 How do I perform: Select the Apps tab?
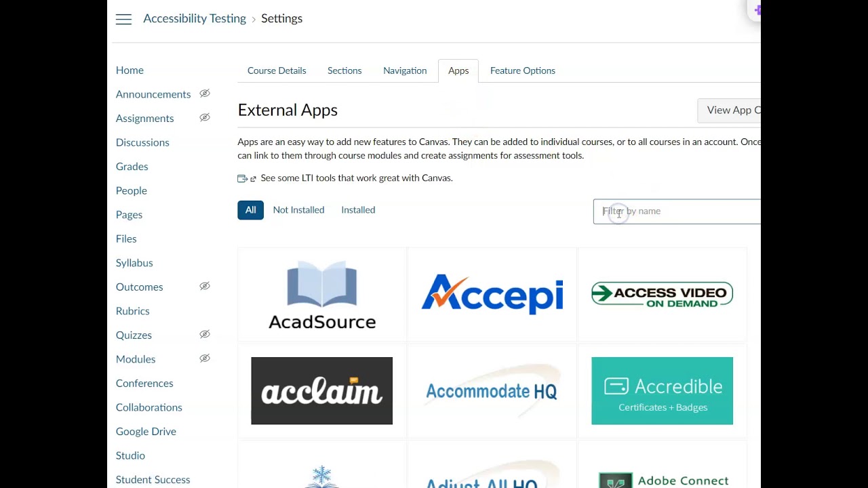click(458, 70)
